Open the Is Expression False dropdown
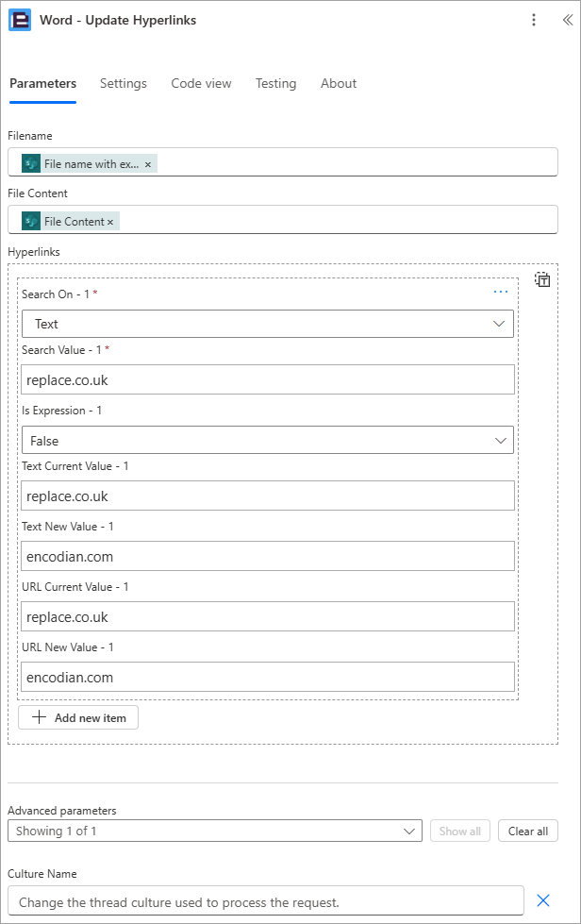Screen dimensions: 581x924 [x=267, y=440]
